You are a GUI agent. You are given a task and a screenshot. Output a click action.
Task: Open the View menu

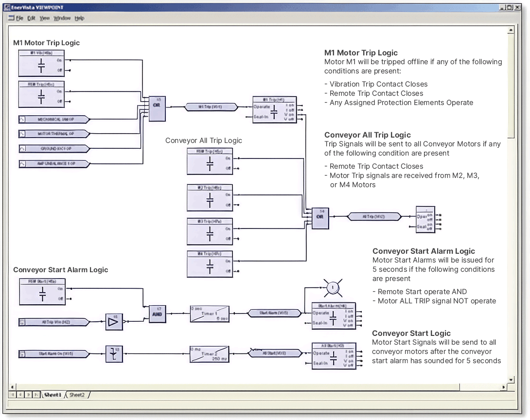pos(45,18)
